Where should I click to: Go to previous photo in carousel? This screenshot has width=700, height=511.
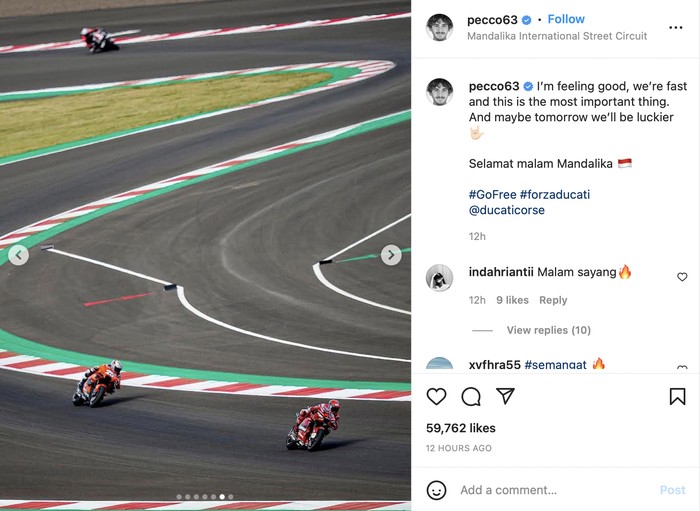18,255
